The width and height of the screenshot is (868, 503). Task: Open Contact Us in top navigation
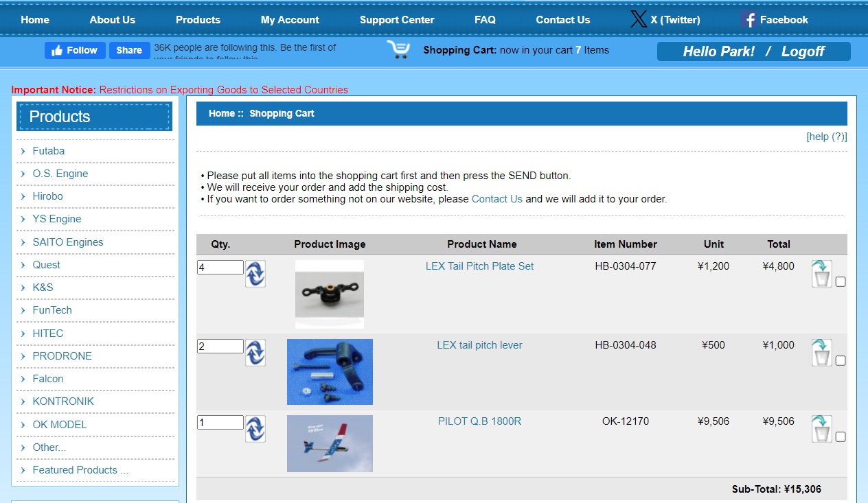[x=563, y=20]
